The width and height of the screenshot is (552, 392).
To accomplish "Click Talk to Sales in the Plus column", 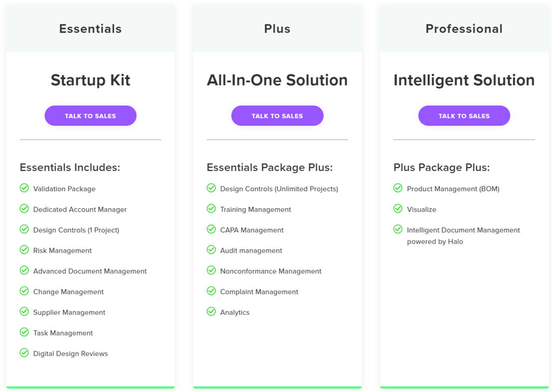I will (277, 115).
